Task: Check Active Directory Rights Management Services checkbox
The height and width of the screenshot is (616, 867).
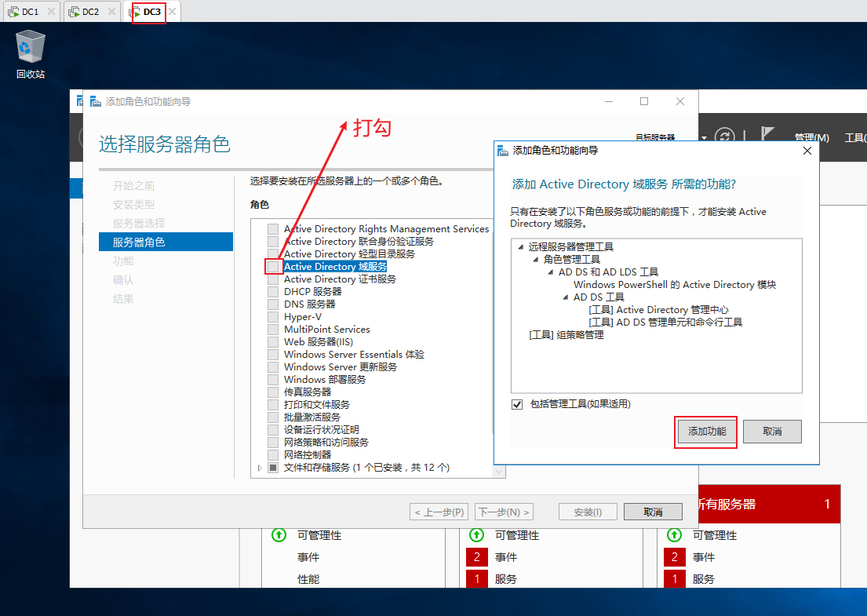Action: pyautogui.click(x=273, y=229)
